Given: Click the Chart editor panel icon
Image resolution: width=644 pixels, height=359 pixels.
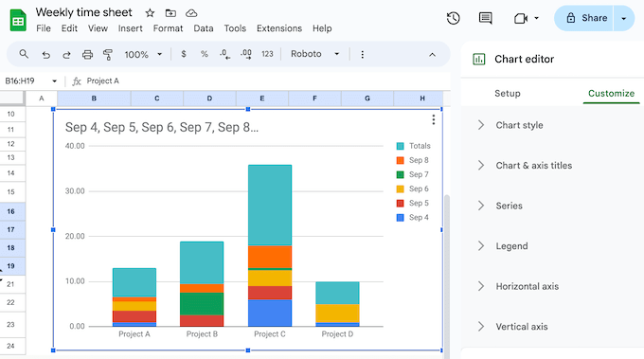Looking at the screenshot, I should (x=479, y=59).
